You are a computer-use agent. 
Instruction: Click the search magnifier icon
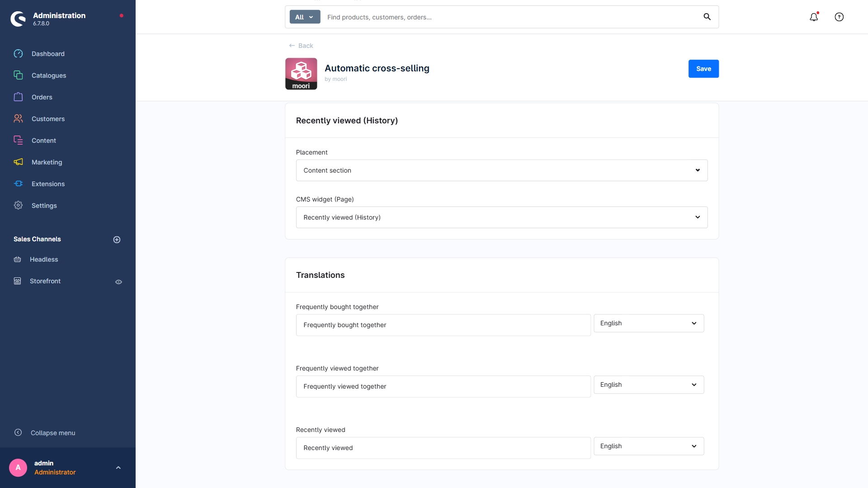tap(708, 16)
